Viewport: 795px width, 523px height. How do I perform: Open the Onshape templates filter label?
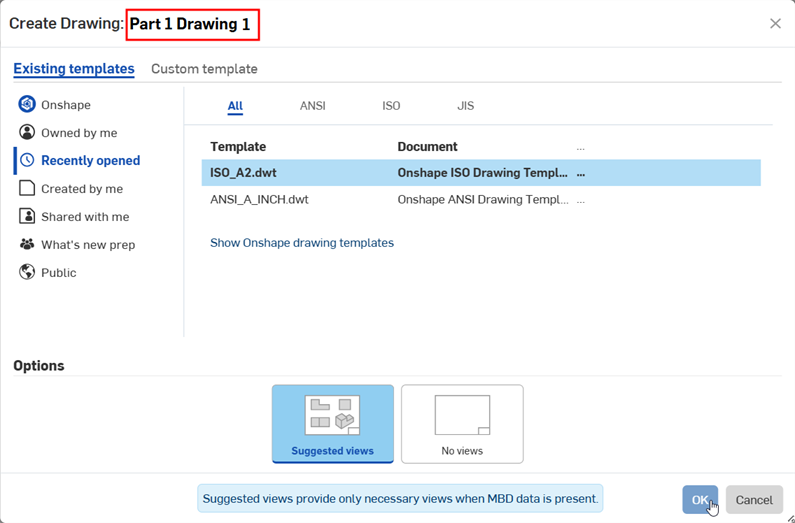66,105
